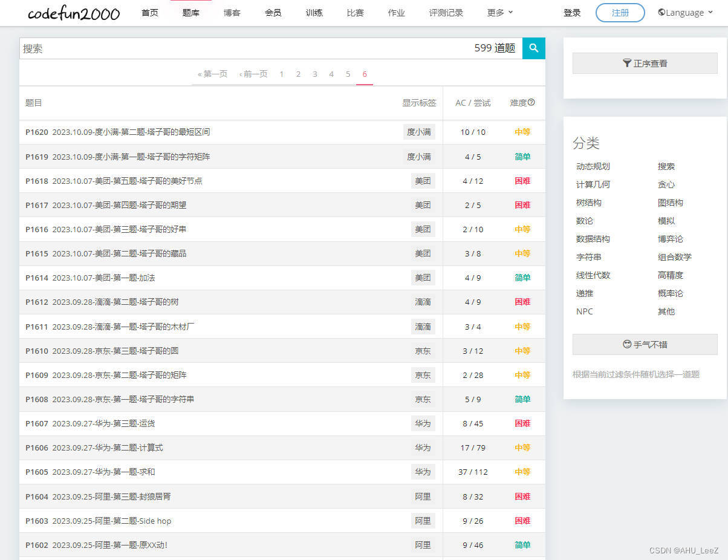The image size is (728, 560).
Task: Click the 度小满 tag on row P1620
Action: point(419,132)
